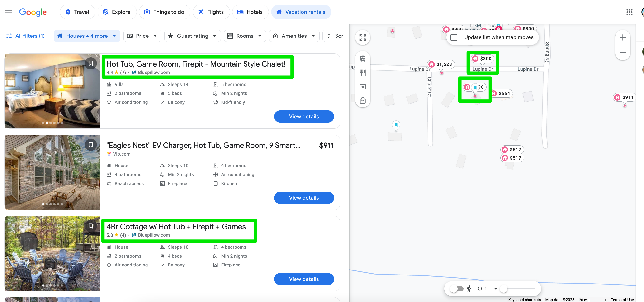Click the fullscreen map expand icon
The image size is (644, 302).
[x=363, y=37]
